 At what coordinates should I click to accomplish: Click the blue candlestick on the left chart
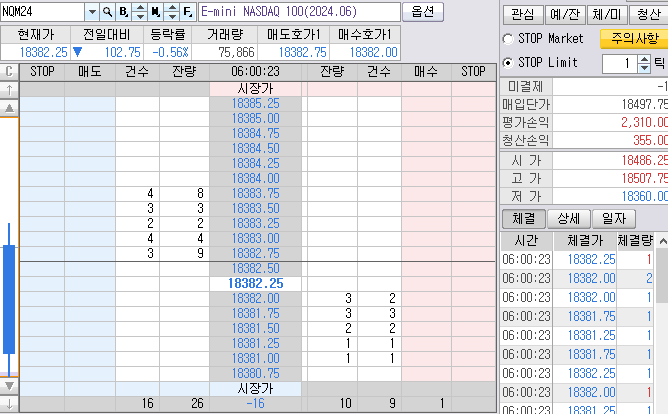tap(9, 299)
